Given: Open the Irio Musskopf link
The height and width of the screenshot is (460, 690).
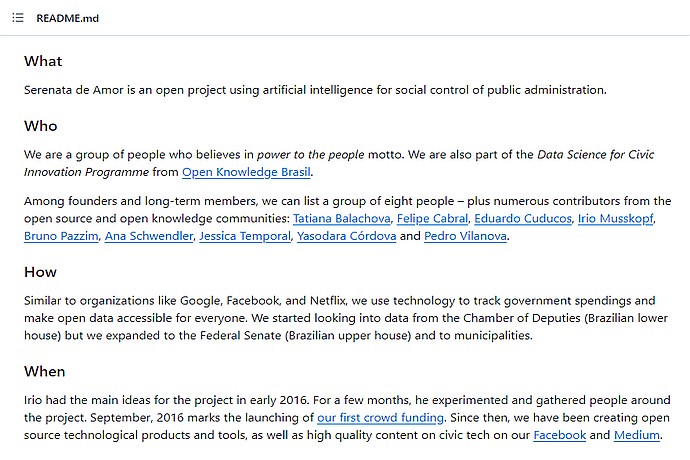Looking at the screenshot, I should [616, 219].
